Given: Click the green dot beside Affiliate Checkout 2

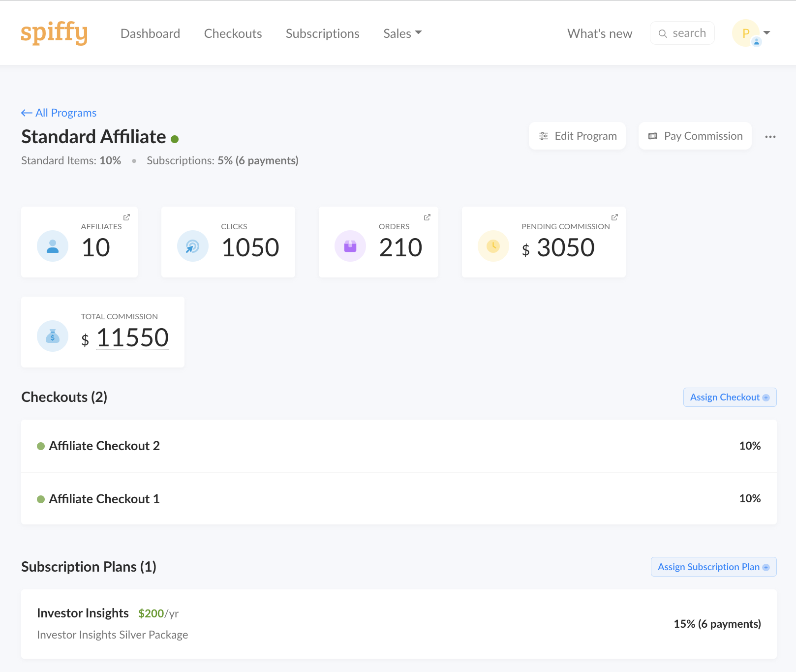Looking at the screenshot, I should (x=41, y=446).
